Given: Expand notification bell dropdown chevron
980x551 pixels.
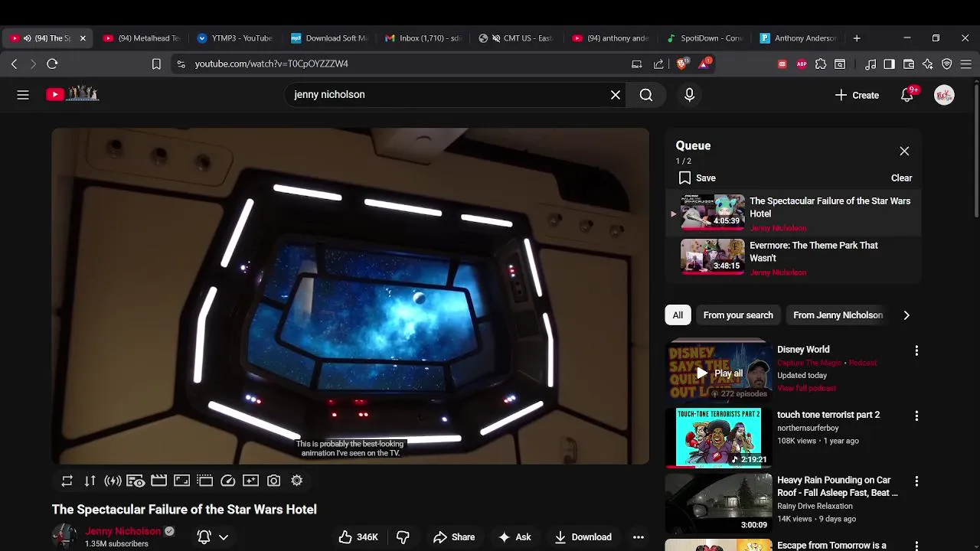Looking at the screenshot, I should (224, 537).
